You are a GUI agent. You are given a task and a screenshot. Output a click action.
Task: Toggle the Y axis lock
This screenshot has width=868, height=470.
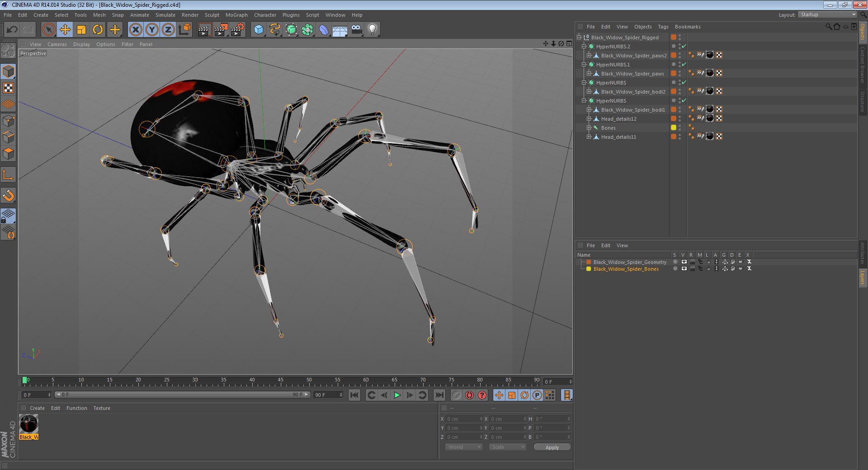(152, 30)
